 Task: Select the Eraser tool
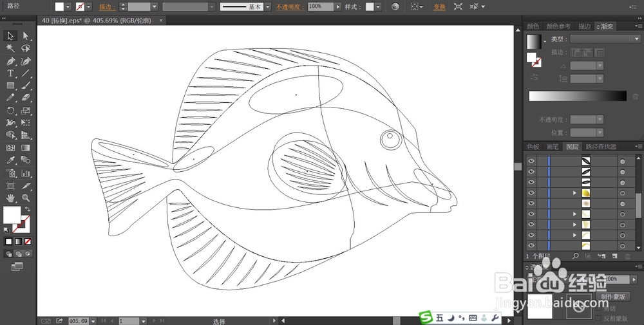[x=26, y=98]
